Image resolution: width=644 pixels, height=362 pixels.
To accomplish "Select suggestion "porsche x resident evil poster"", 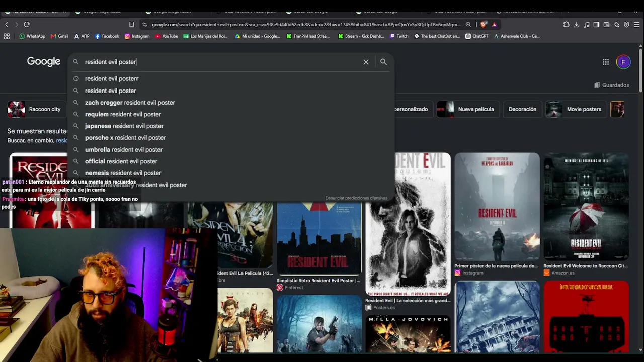I will [x=231, y=137].
